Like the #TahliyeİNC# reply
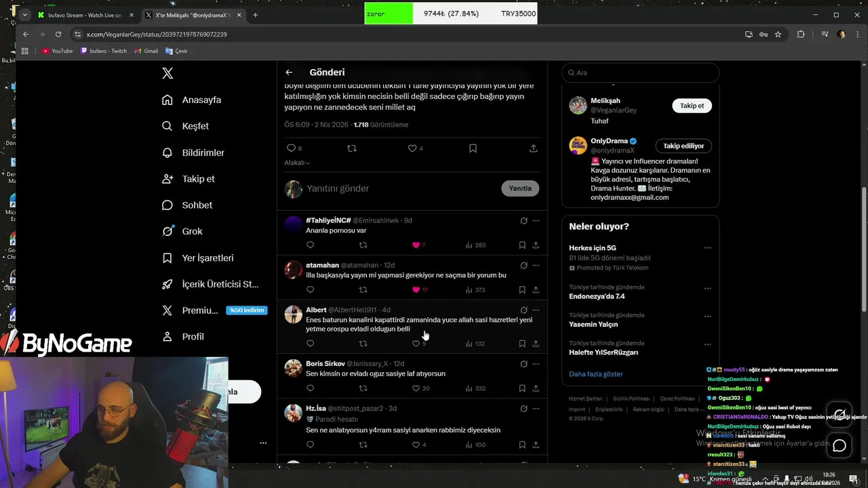 pos(416,245)
